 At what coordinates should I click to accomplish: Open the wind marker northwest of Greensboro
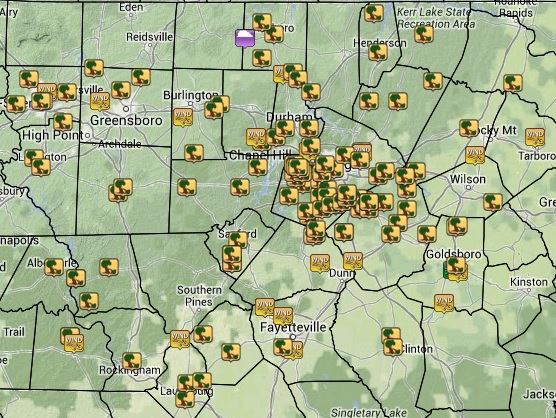coord(100,101)
